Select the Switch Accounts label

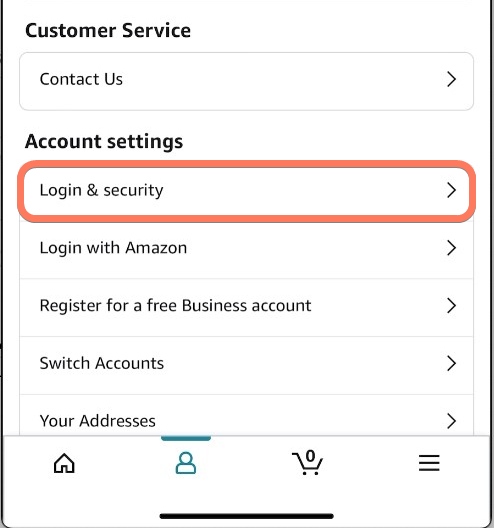[x=102, y=363]
